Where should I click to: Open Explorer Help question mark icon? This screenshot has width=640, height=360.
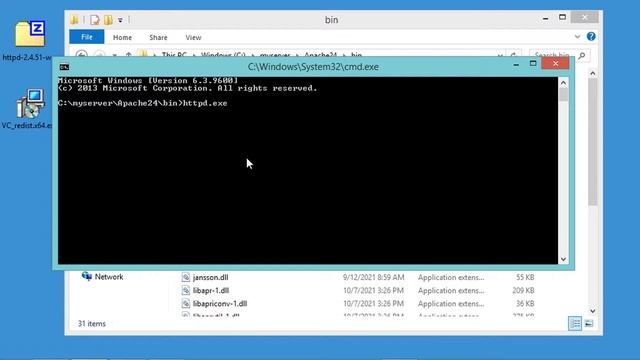click(591, 36)
